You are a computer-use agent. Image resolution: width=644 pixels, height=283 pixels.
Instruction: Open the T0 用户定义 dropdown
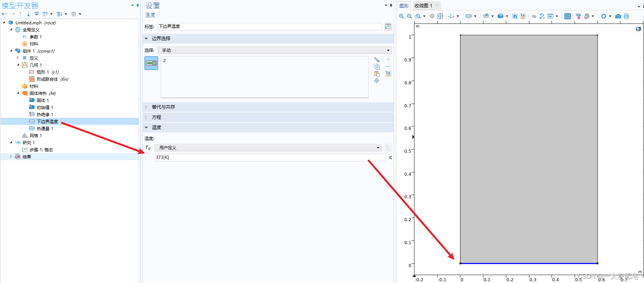(x=268, y=148)
